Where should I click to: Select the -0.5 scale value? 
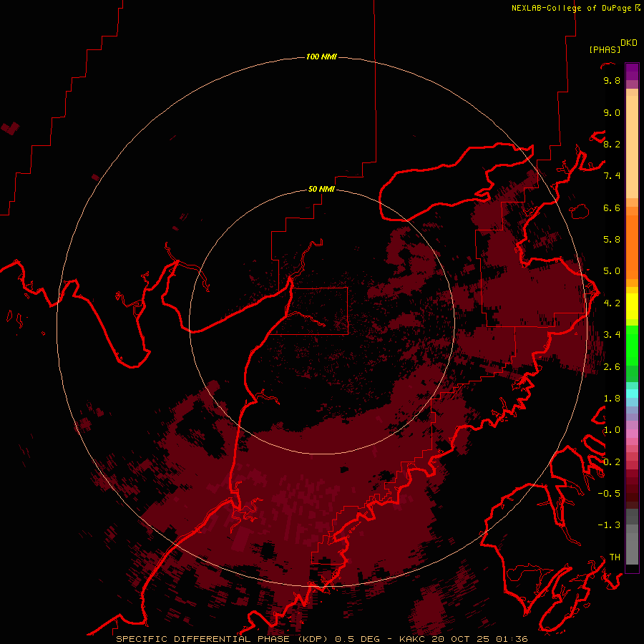pyautogui.click(x=609, y=494)
